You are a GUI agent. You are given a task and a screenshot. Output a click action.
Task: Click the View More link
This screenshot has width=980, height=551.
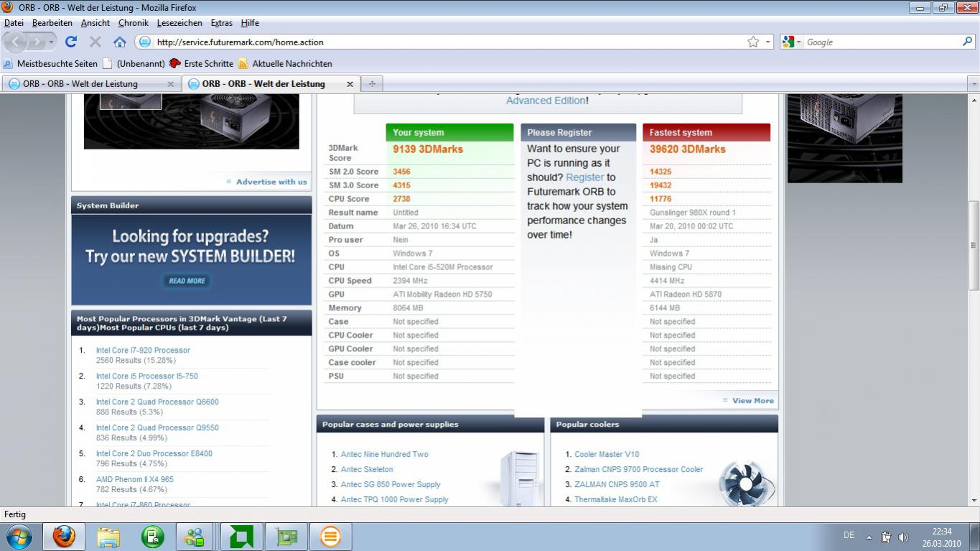752,401
